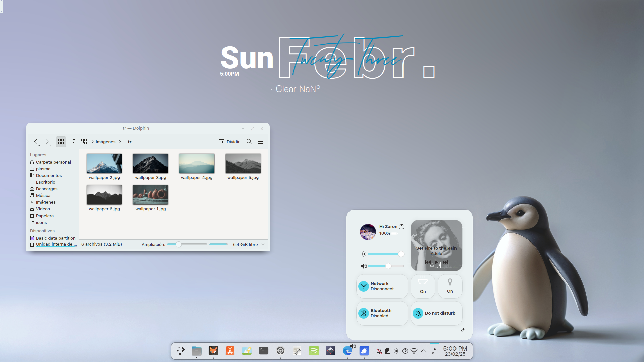The height and width of the screenshot is (362, 644).
Task: Open Dolphin search magnifier
Action: tap(249, 142)
